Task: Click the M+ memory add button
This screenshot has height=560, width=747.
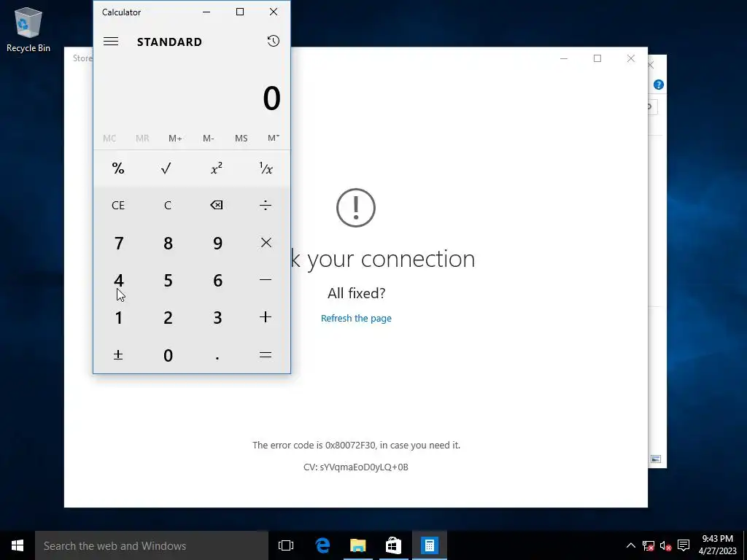Action: [x=175, y=138]
